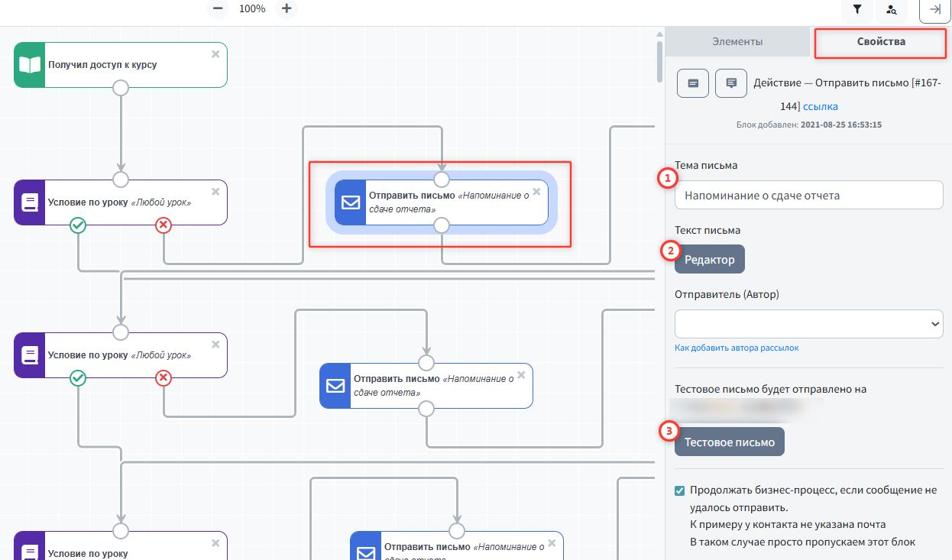Switch to the Свойства tab
This screenshot has height=560, width=952.
[881, 42]
